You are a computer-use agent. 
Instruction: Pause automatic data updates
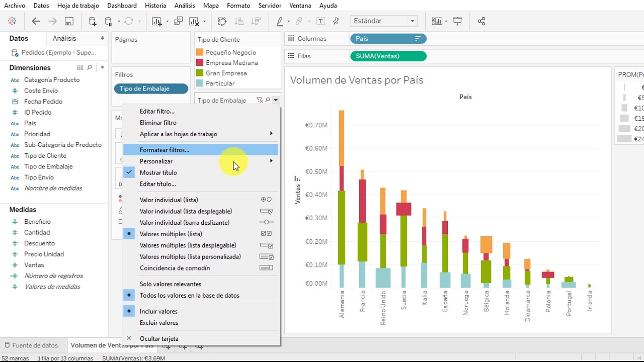tap(108, 21)
